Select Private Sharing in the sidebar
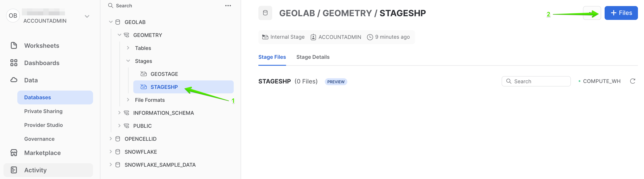 pos(43,111)
